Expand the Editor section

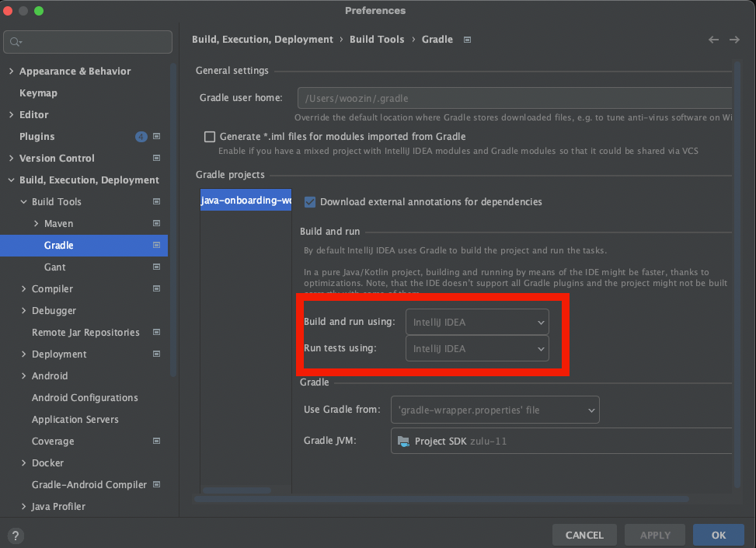12,114
